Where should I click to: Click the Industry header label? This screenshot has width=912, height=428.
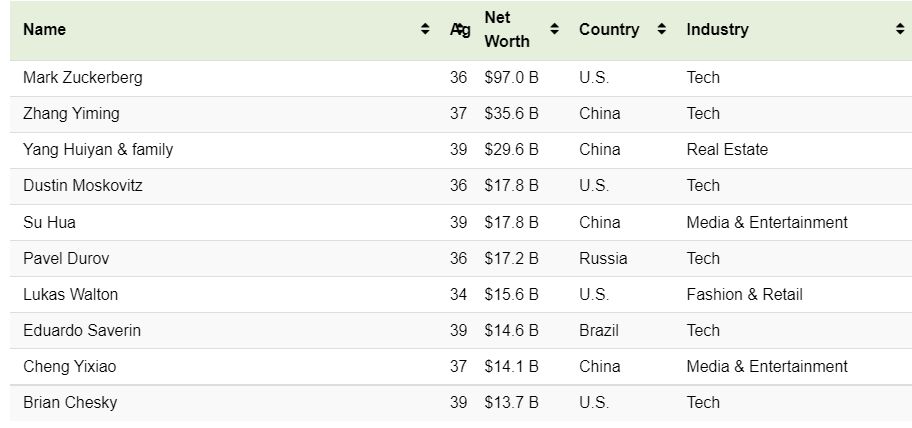pos(717,29)
